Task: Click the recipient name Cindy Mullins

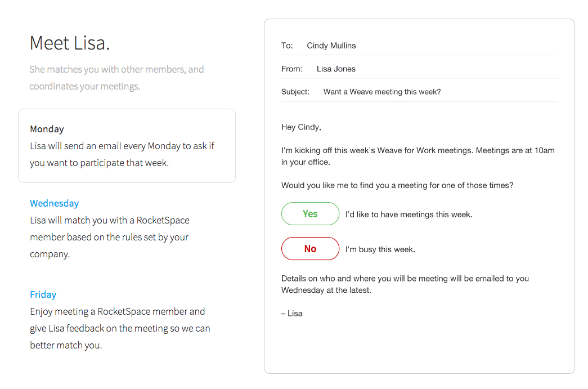Action: [331, 46]
